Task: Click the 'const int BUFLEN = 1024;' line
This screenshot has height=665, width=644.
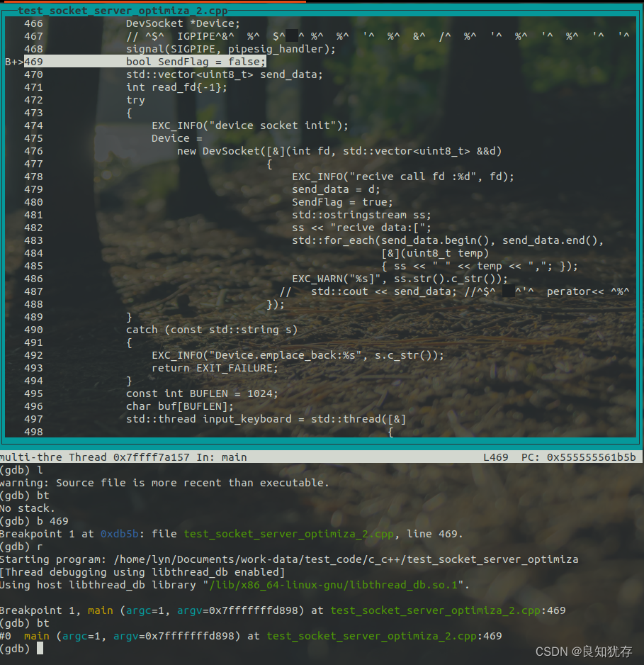Action: click(x=202, y=393)
